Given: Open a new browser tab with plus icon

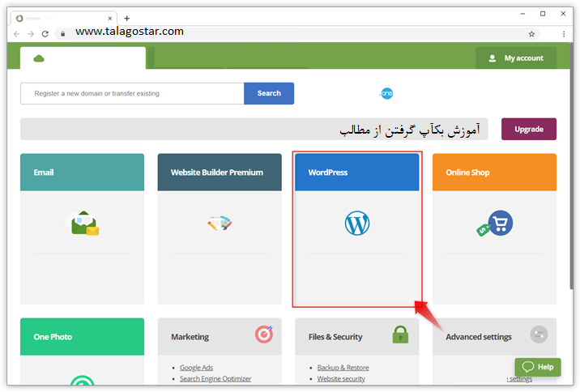Looking at the screenshot, I should coord(127,18).
